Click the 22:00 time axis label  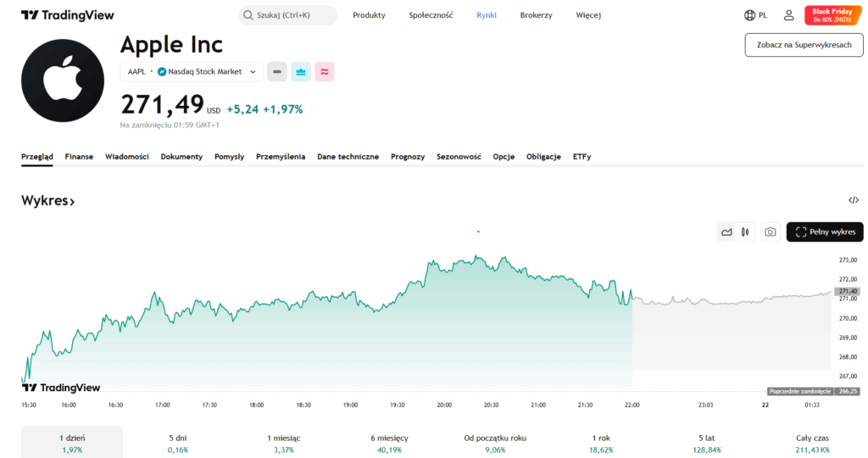point(632,405)
